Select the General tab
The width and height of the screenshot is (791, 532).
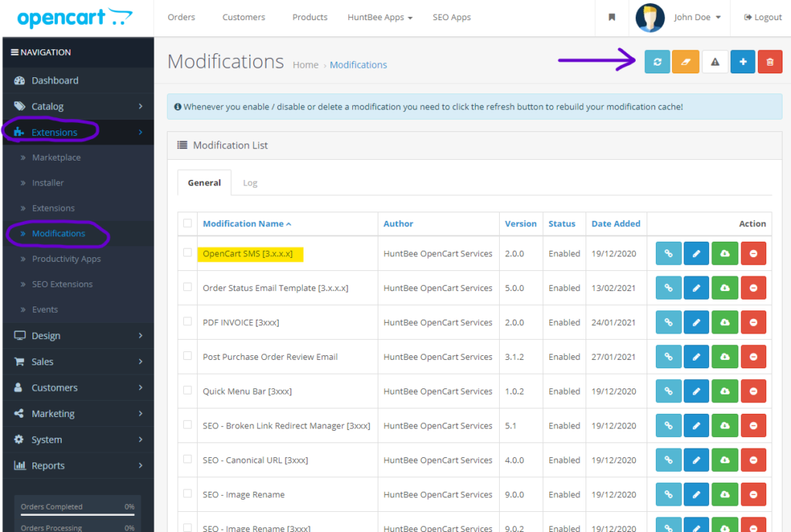click(x=204, y=183)
